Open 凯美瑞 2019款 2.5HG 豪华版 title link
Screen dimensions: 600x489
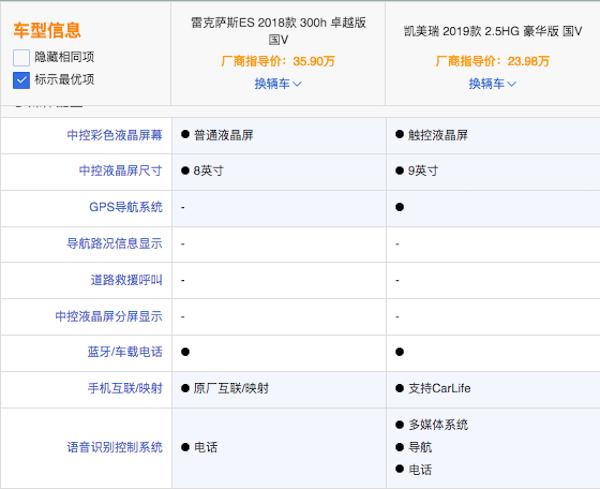[x=493, y=31]
